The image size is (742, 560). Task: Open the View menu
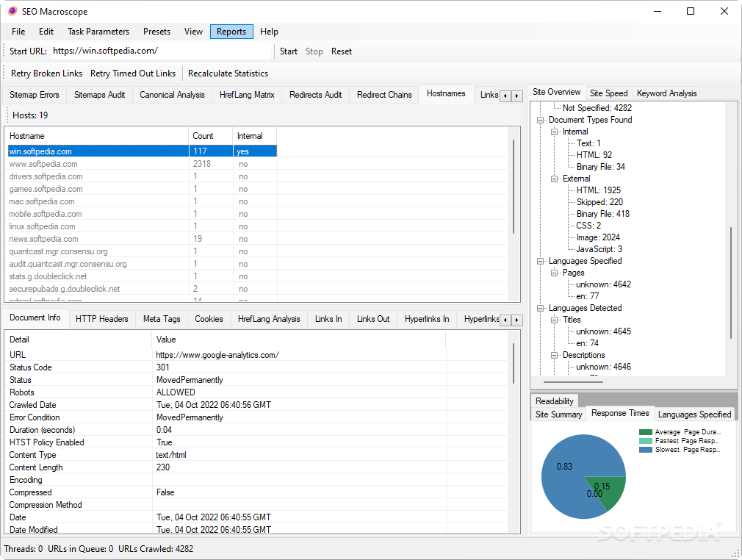[x=193, y=32]
